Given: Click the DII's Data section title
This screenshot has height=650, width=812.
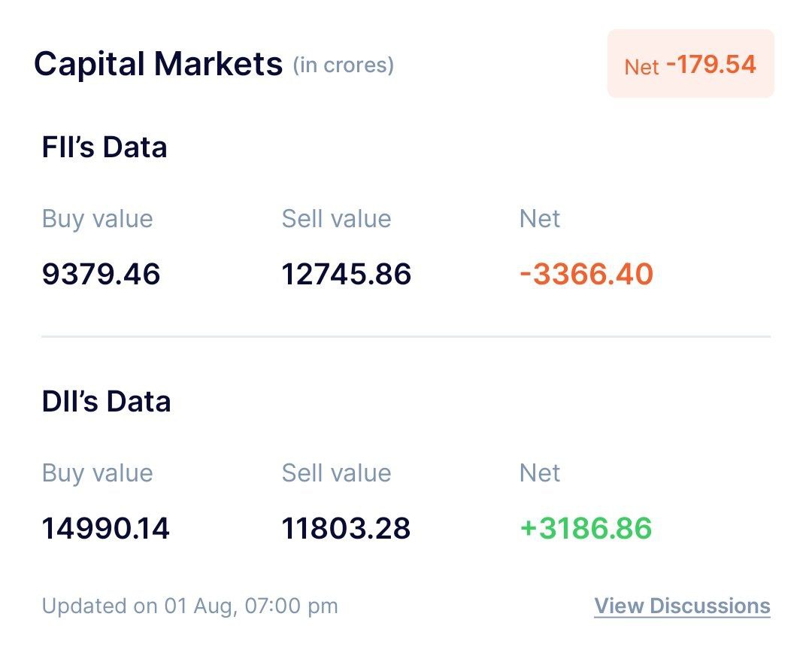Looking at the screenshot, I should [x=106, y=402].
